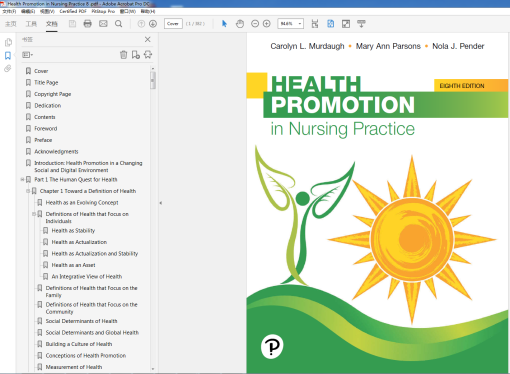Collapse Chapter 1 Toward a Definition bookmark
Viewport: 510px width, 374px height.
pyautogui.click(x=28, y=191)
